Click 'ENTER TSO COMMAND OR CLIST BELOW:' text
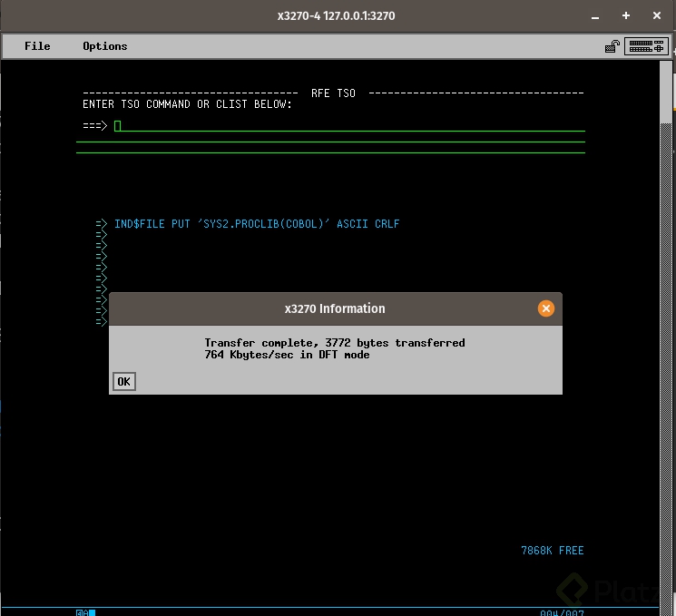 coord(187,104)
